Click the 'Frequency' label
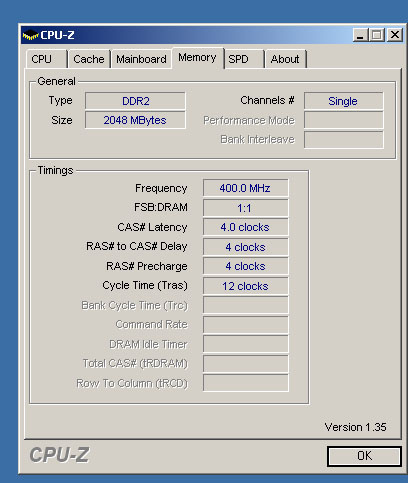Screen dimensions: 408x483 click(x=161, y=188)
